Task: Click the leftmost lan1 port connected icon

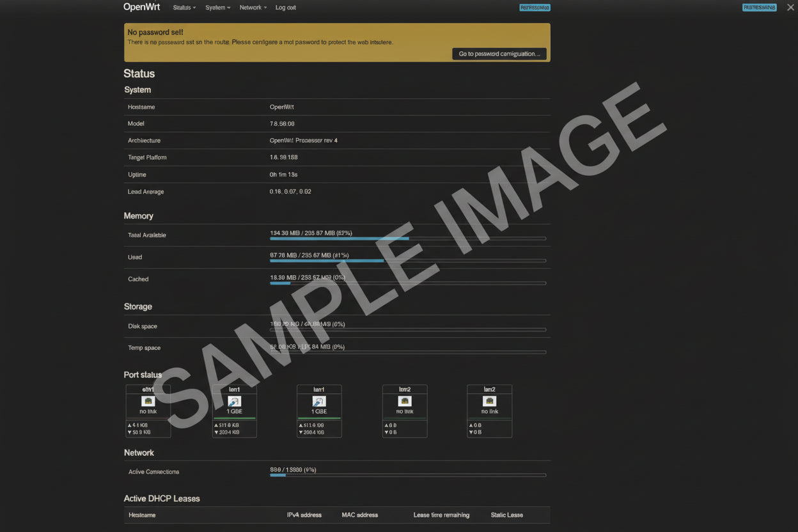Action: click(234, 402)
